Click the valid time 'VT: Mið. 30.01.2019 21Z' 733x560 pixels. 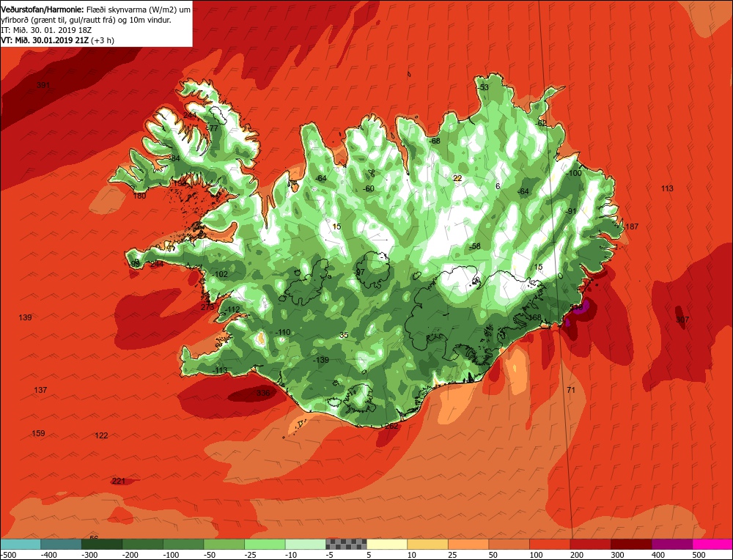click(45, 40)
